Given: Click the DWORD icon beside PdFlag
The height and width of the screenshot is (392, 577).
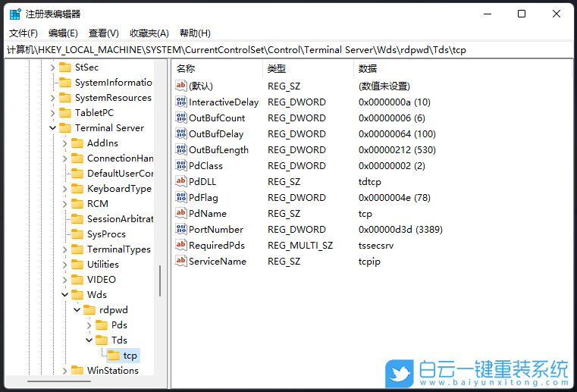Looking at the screenshot, I should pyautogui.click(x=181, y=197).
